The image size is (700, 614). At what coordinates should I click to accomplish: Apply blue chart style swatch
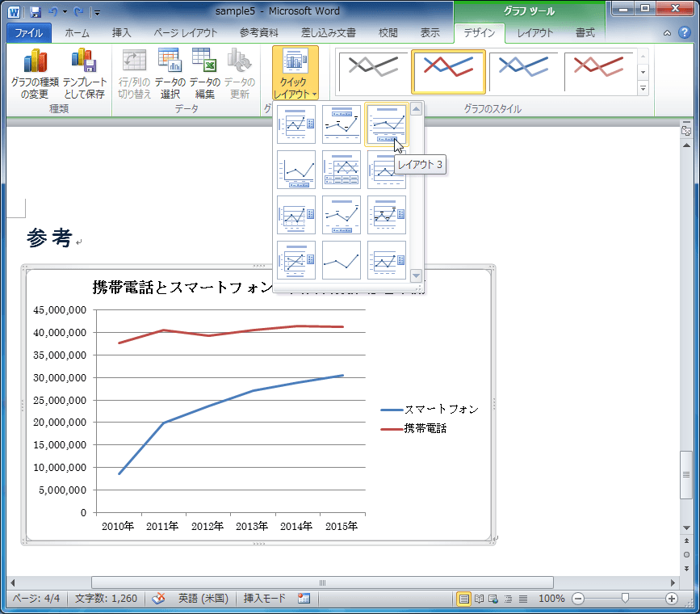tap(523, 72)
